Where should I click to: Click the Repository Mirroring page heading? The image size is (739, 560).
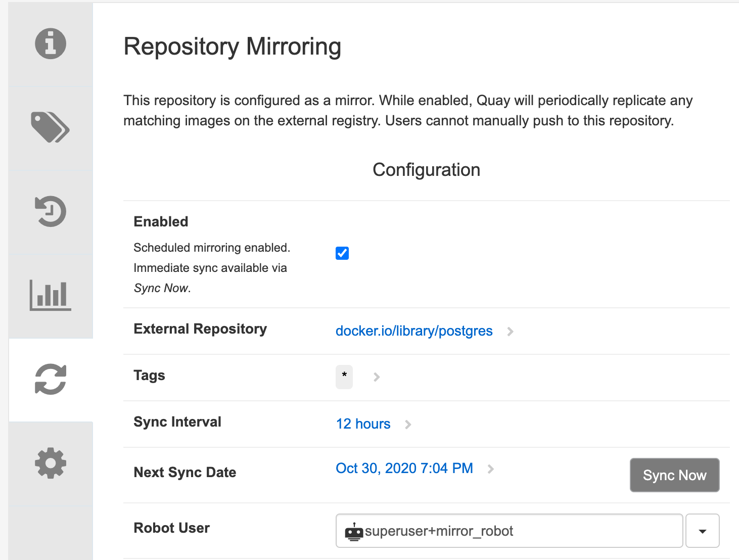[233, 46]
